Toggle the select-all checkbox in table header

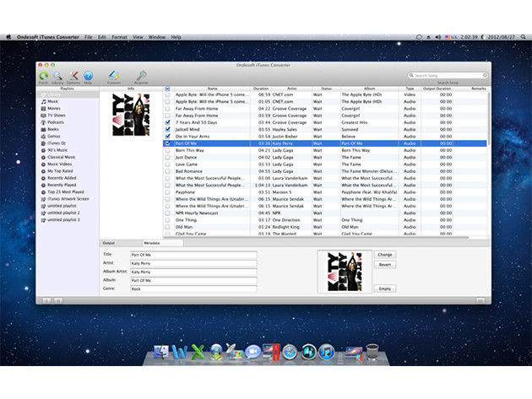pyautogui.click(x=167, y=89)
